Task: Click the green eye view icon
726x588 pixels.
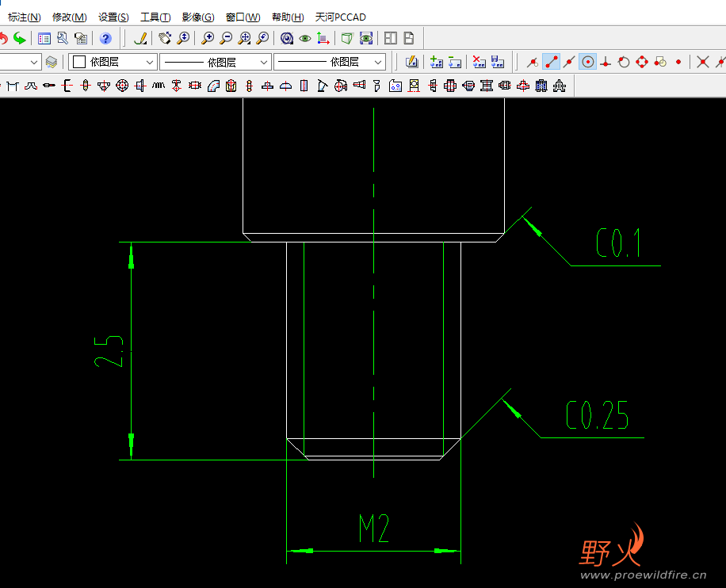Action: coord(304,38)
